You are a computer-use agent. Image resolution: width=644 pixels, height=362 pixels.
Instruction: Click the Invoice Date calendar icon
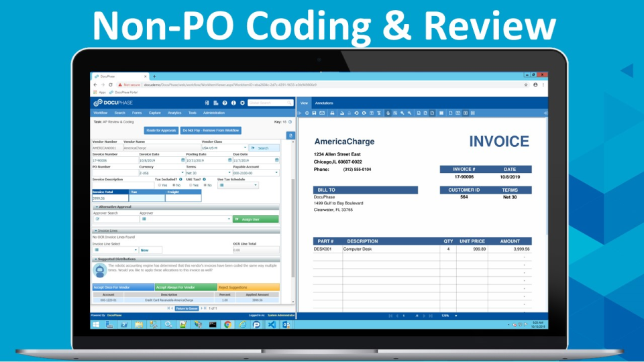click(182, 160)
